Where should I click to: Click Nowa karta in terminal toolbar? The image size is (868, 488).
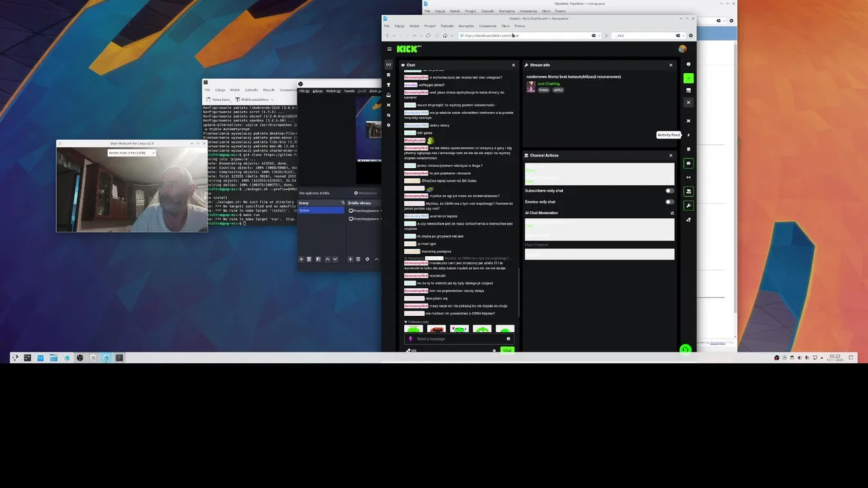pos(219,99)
